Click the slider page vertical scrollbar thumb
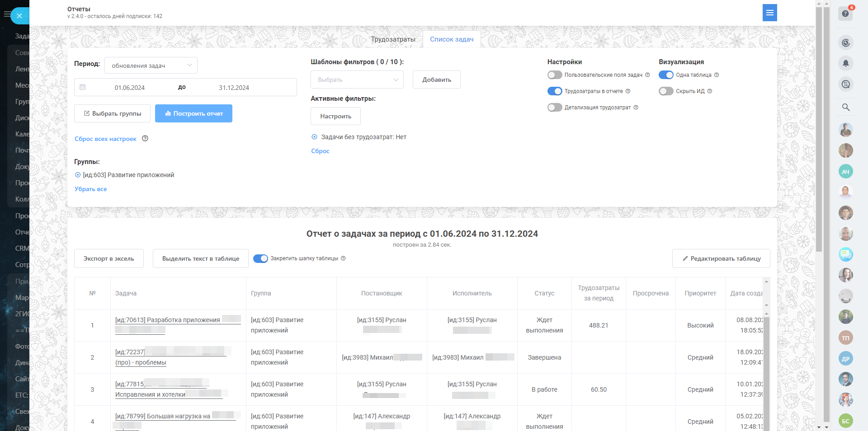 [x=819, y=130]
